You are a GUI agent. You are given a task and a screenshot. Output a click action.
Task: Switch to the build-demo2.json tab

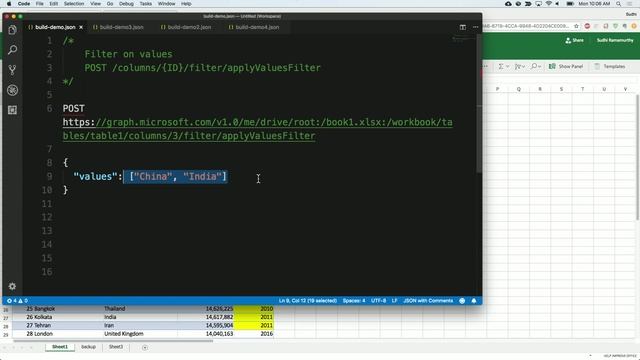pyautogui.click(x=186, y=27)
